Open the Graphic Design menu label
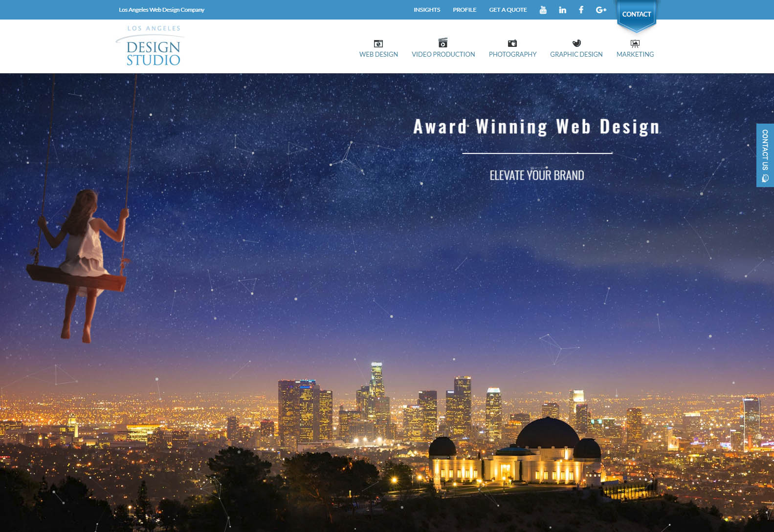Screen dimensions: 774x532 [x=576, y=54]
